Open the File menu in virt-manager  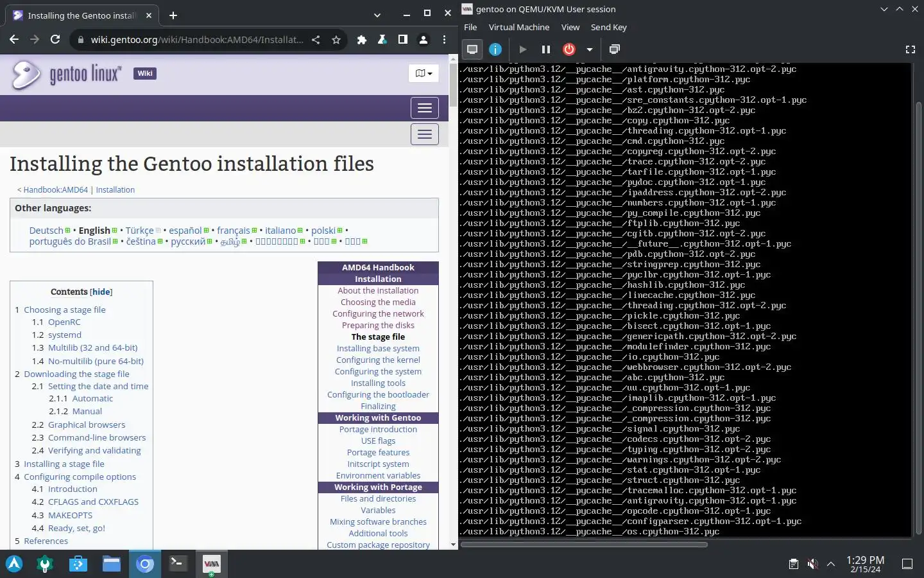pos(470,27)
